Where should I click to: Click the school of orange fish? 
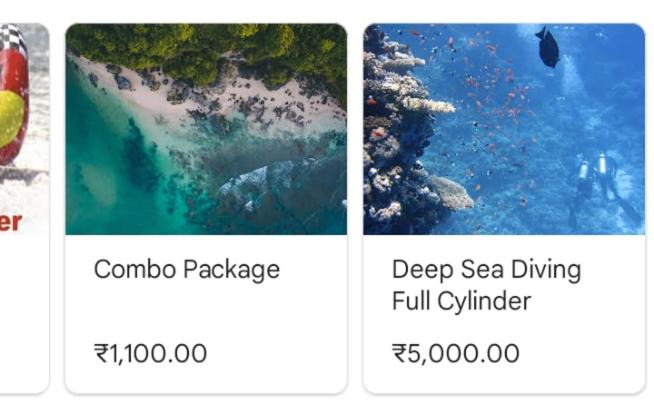480,110
